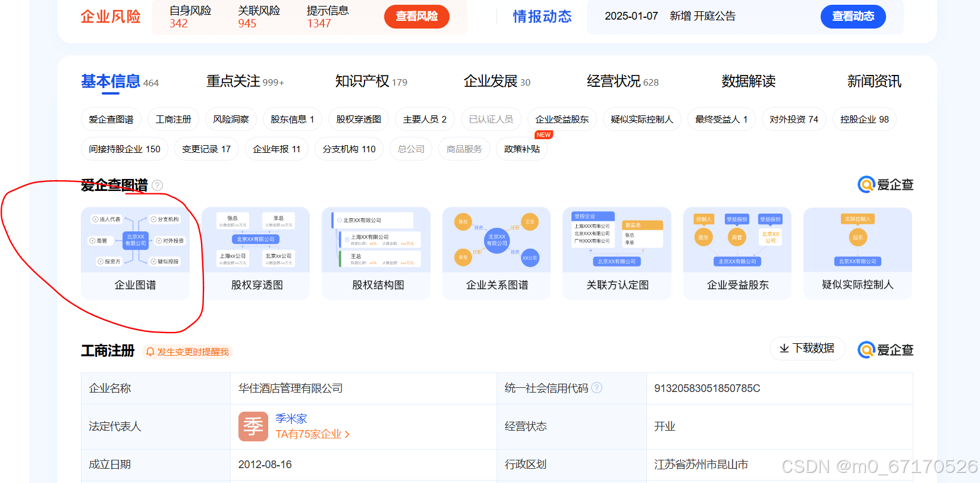
Task: Open the 关联方认定图 thumbnail card
Action: coord(617,253)
